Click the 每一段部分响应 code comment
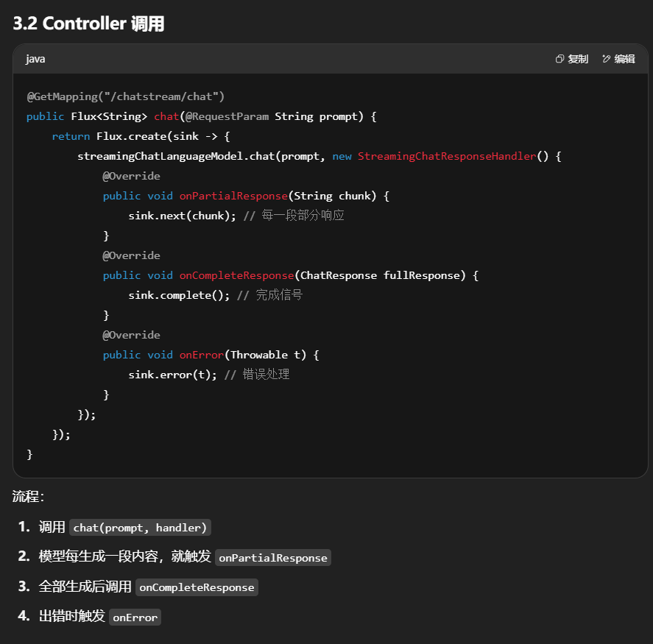The width and height of the screenshot is (653, 644). pyautogui.click(x=303, y=216)
